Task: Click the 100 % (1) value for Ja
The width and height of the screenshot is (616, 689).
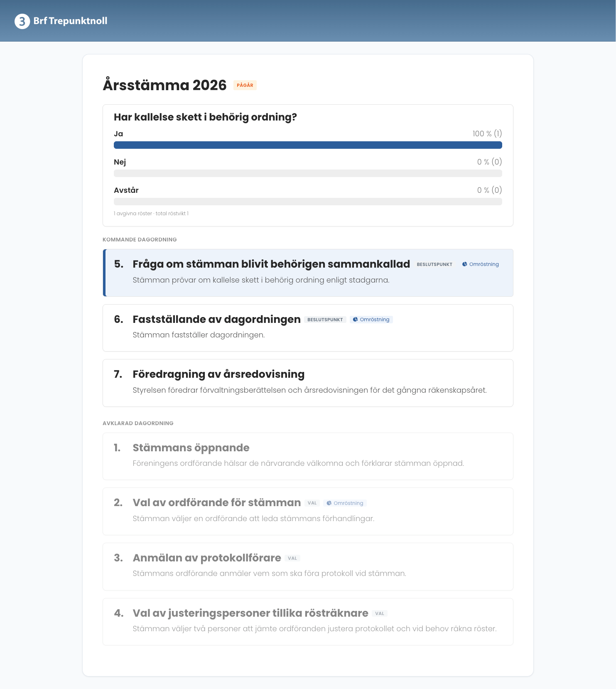Action: 487,133
